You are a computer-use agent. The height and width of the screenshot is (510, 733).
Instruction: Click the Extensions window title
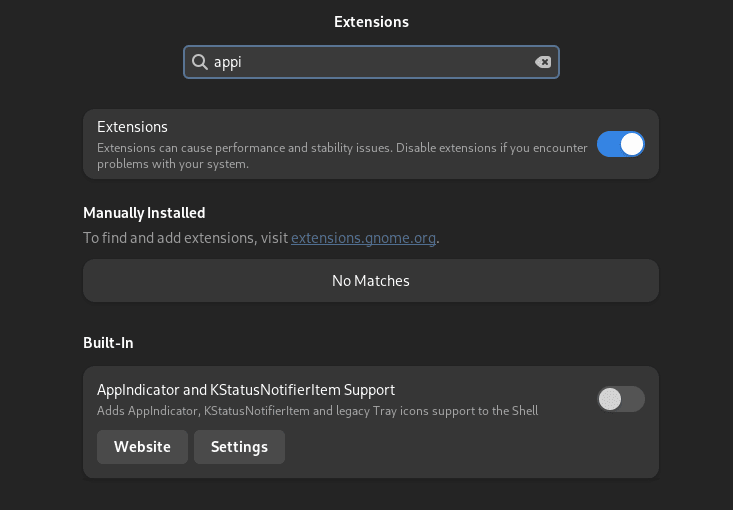click(371, 22)
